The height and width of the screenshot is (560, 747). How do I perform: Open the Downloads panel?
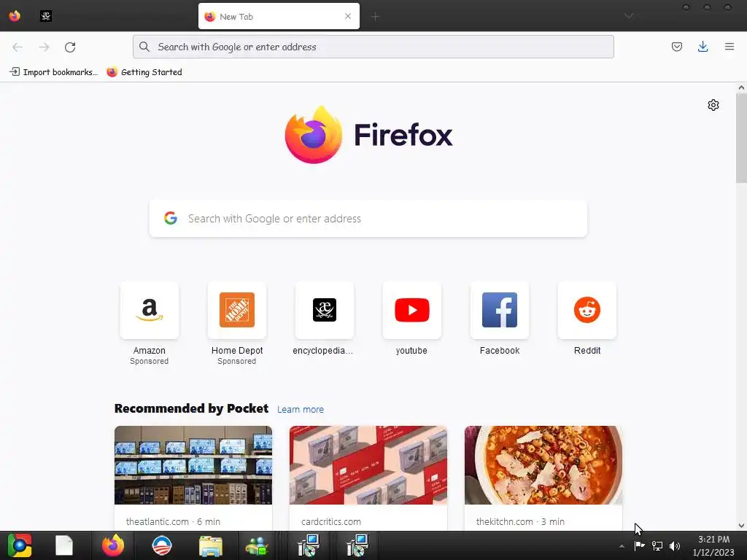click(x=703, y=47)
